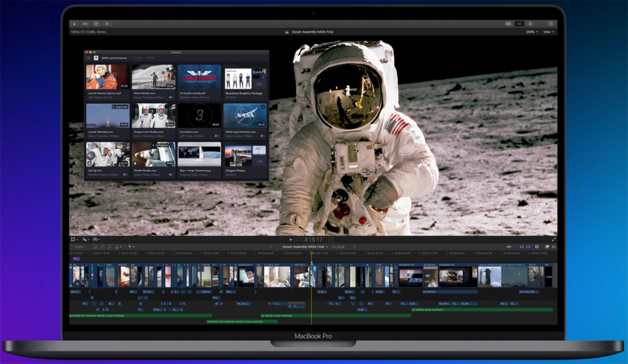Select the Select arrow tool in timeline toolbar

click(130, 247)
